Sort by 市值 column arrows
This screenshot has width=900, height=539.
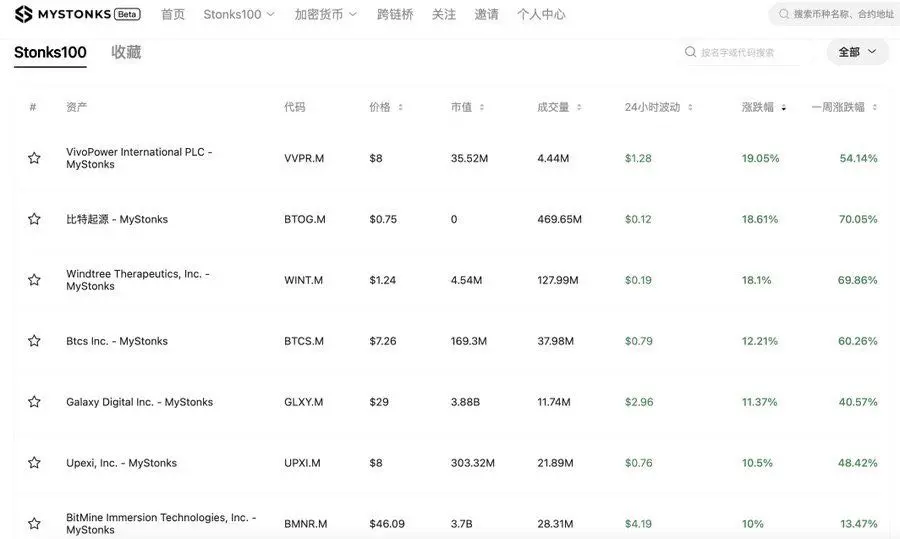pyautogui.click(x=482, y=107)
